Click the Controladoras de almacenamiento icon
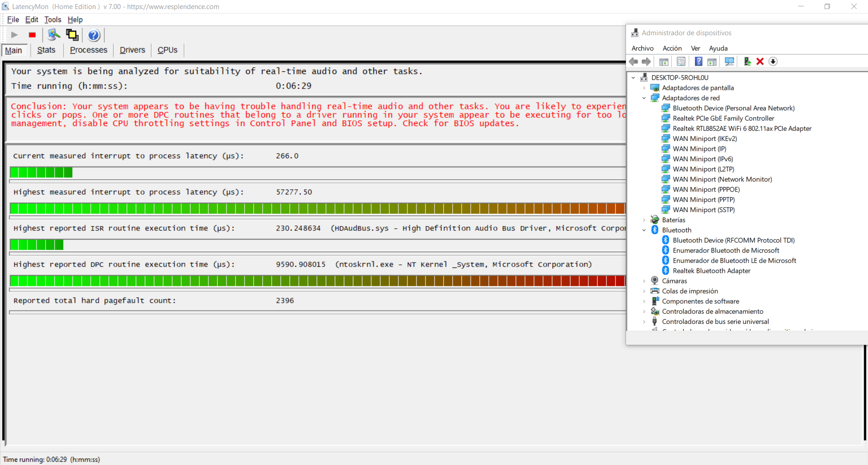 coord(655,311)
